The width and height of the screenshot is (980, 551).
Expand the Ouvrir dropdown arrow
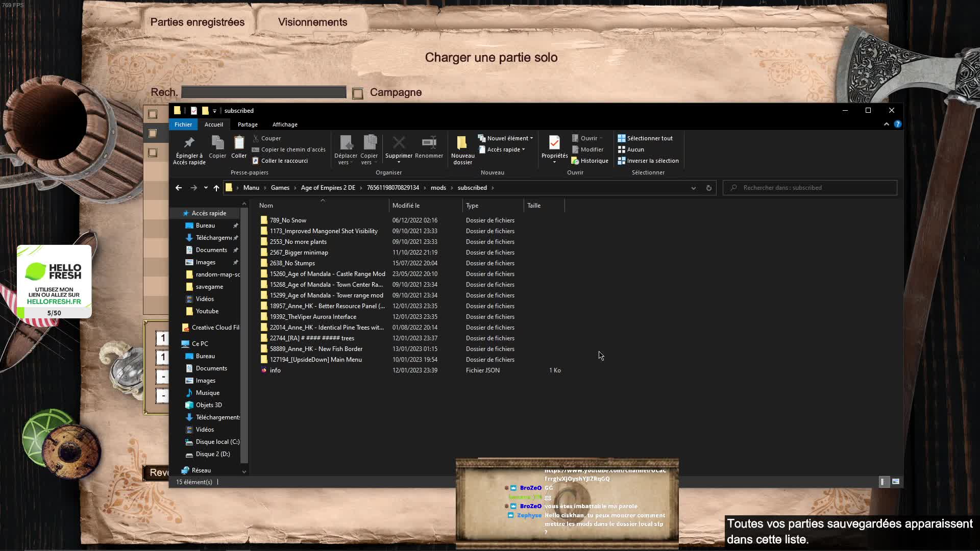click(601, 138)
